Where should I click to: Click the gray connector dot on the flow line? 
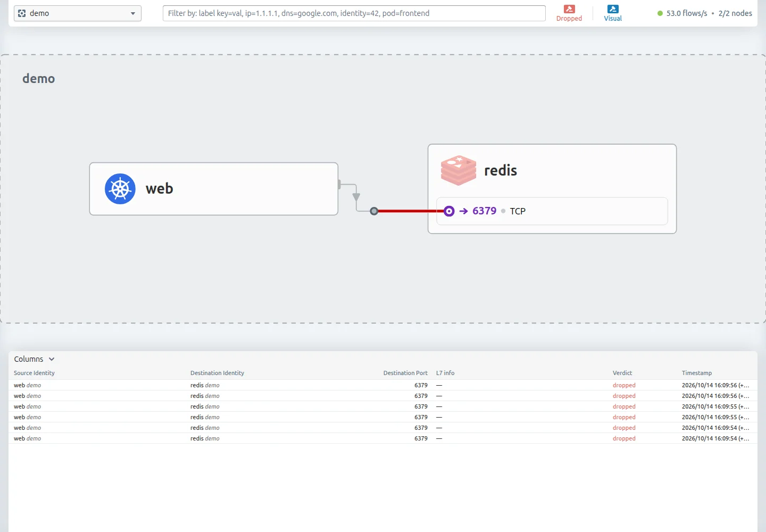tap(374, 211)
